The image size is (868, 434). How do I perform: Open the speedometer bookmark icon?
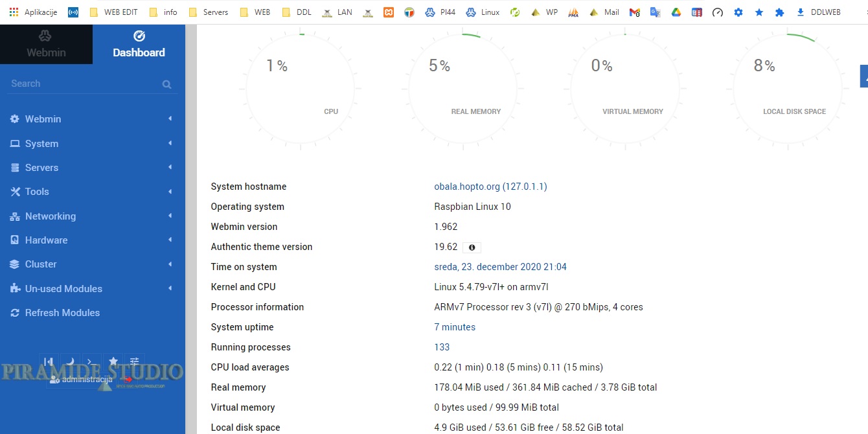(x=718, y=12)
